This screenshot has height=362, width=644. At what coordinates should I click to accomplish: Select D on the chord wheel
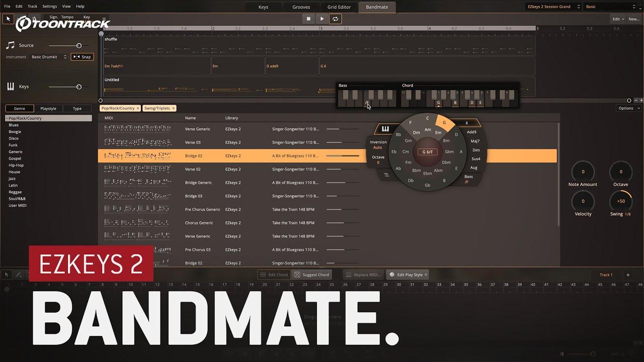tap(456, 135)
